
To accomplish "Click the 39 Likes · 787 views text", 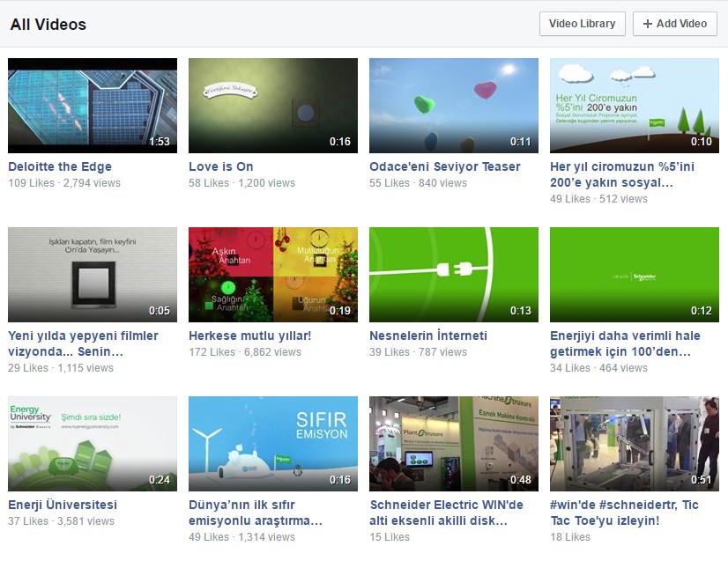I will [418, 352].
